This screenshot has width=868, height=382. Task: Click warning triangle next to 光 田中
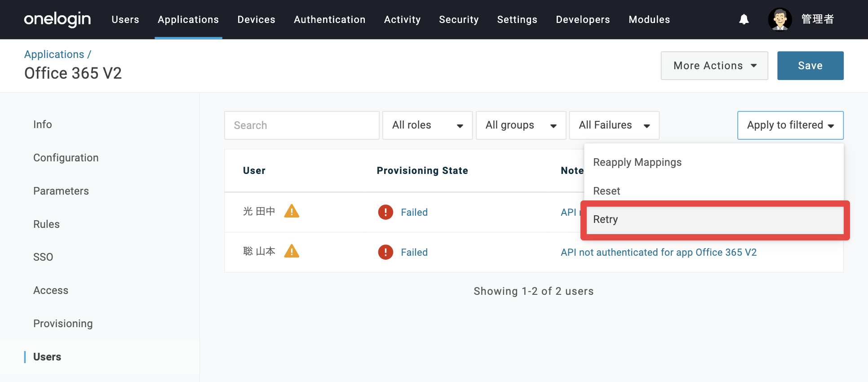point(292,211)
